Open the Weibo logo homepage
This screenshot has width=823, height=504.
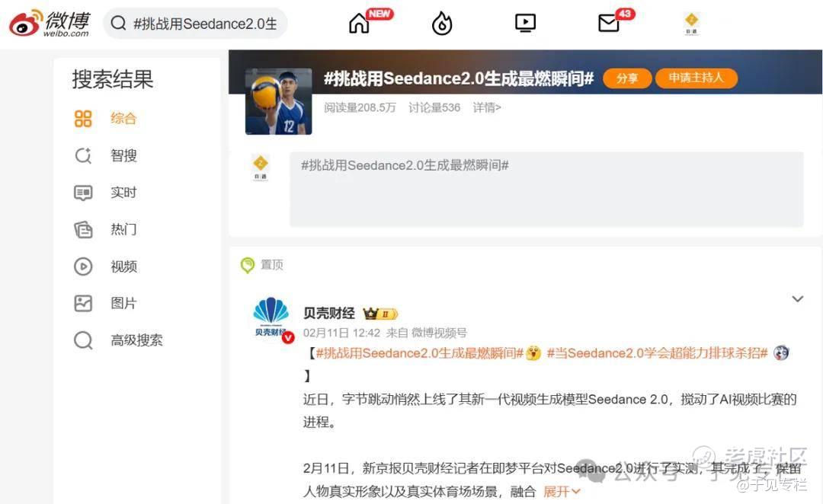(x=50, y=23)
